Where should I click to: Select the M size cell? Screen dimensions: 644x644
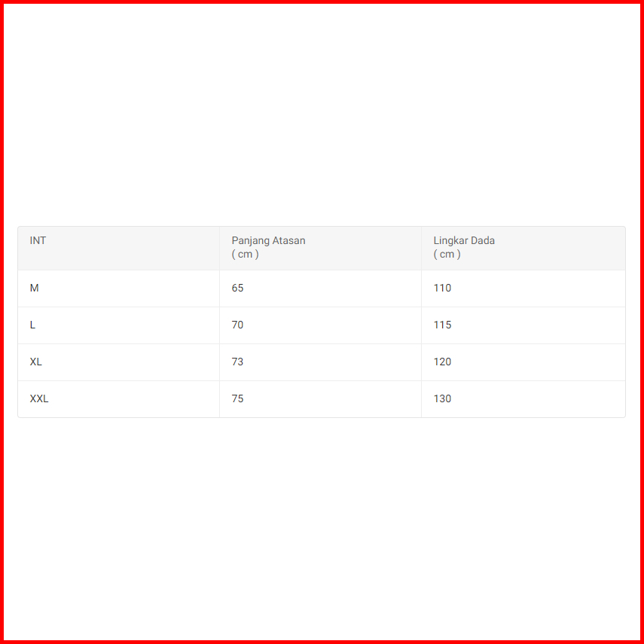(x=35, y=288)
